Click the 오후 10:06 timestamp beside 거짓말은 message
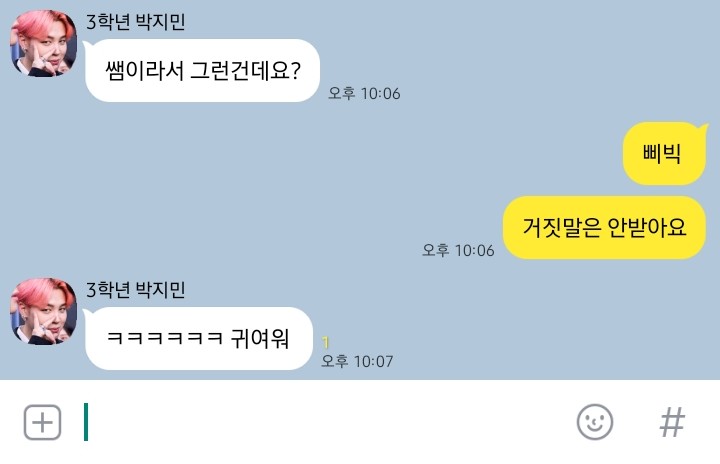 458,250
